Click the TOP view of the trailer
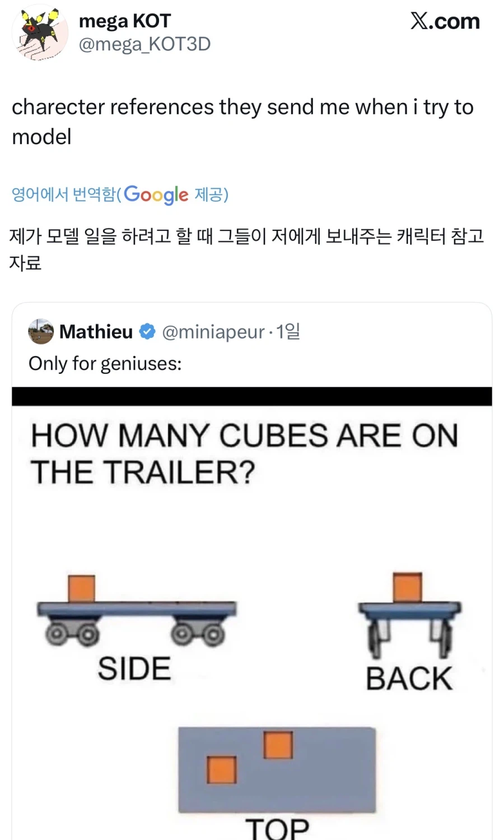The height and width of the screenshot is (840, 504). [x=277, y=771]
